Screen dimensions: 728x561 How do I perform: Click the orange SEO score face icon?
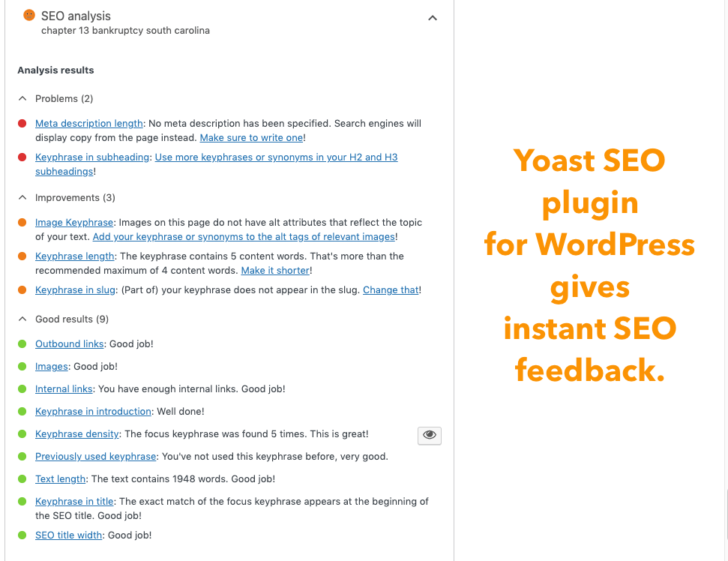(x=28, y=15)
